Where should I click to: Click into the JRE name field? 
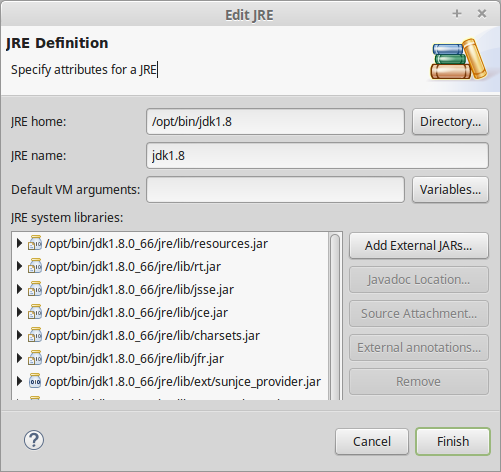click(317, 156)
